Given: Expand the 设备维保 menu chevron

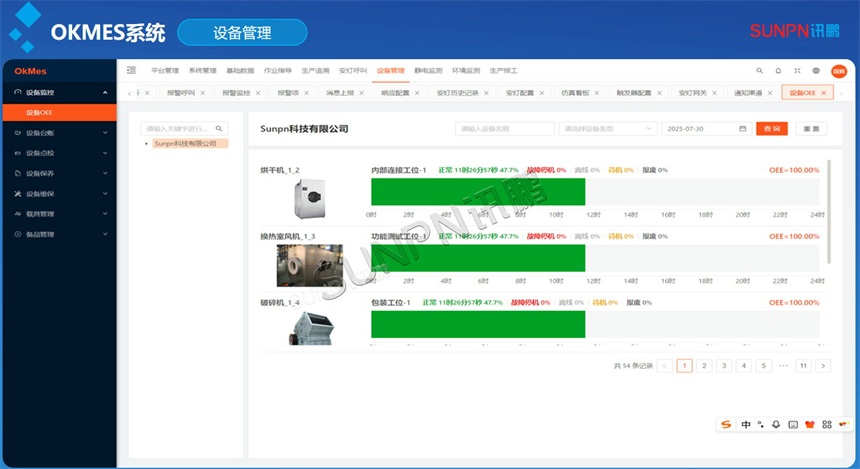Looking at the screenshot, I should [x=105, y=194].
